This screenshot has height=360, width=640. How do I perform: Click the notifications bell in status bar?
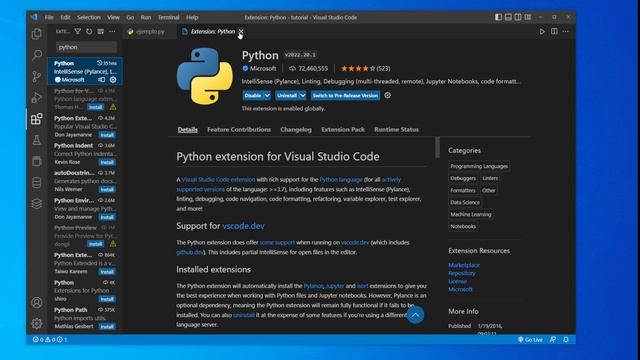(x=566, y=340)
